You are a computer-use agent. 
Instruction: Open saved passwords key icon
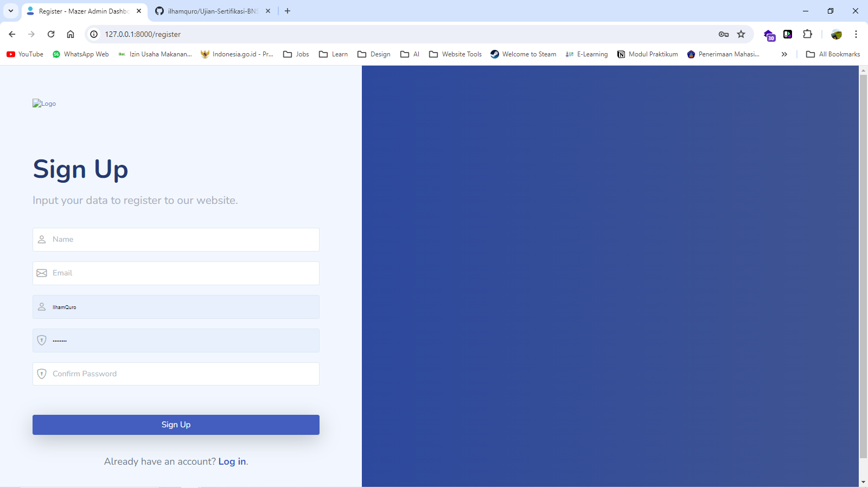(x=724, y=34)
